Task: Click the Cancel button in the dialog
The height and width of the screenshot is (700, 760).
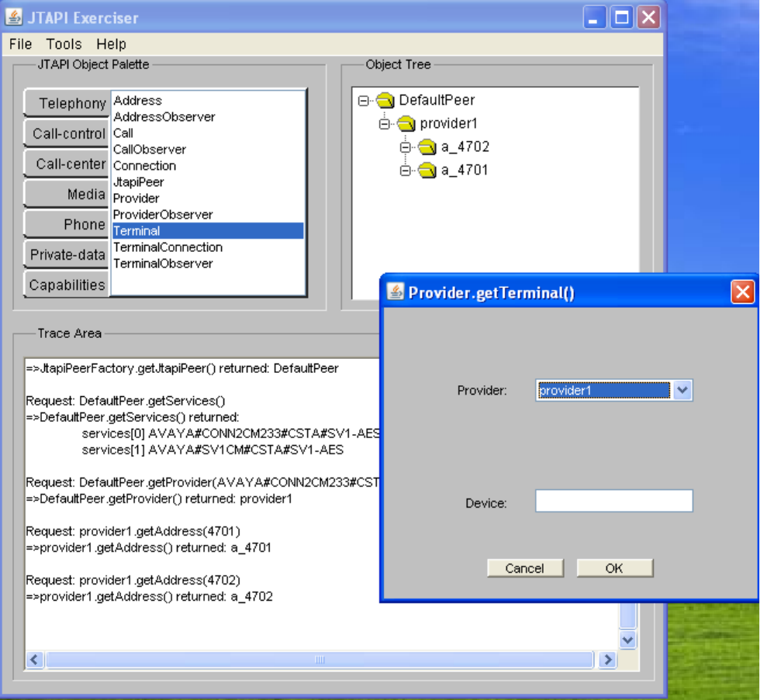Action: [x=526, y=567]
